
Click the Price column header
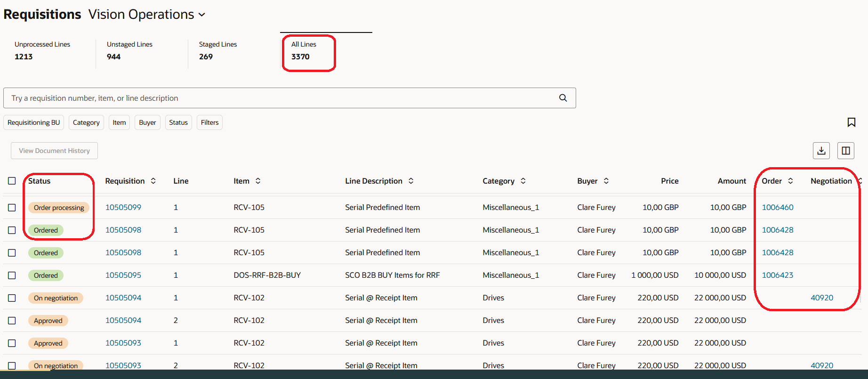pyautogui.click(x=669, y=181)
